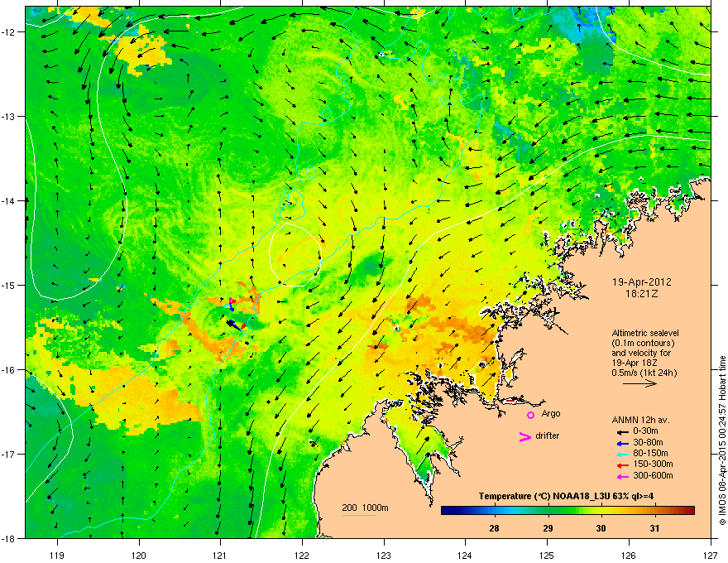Click the '80-150m' depth label
Viewport: 728px width, 563px height.
pos(650,454)
